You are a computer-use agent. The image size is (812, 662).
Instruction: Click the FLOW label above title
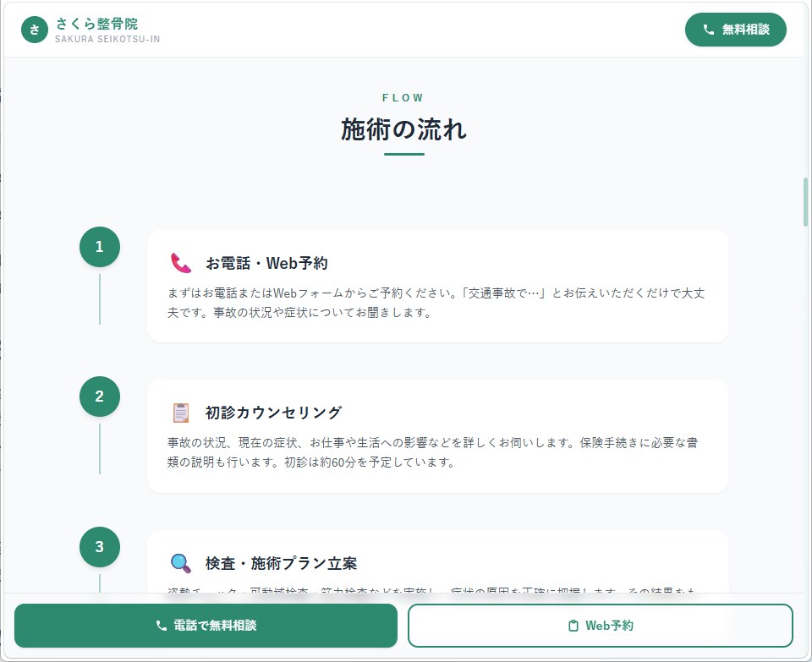pyautogui.click(x=404, y=98)
